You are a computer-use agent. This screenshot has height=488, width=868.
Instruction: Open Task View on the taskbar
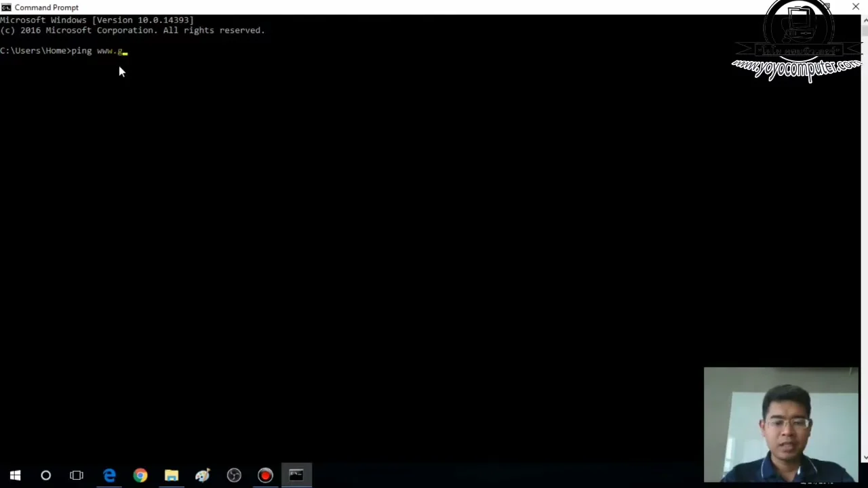coord(77,475)
